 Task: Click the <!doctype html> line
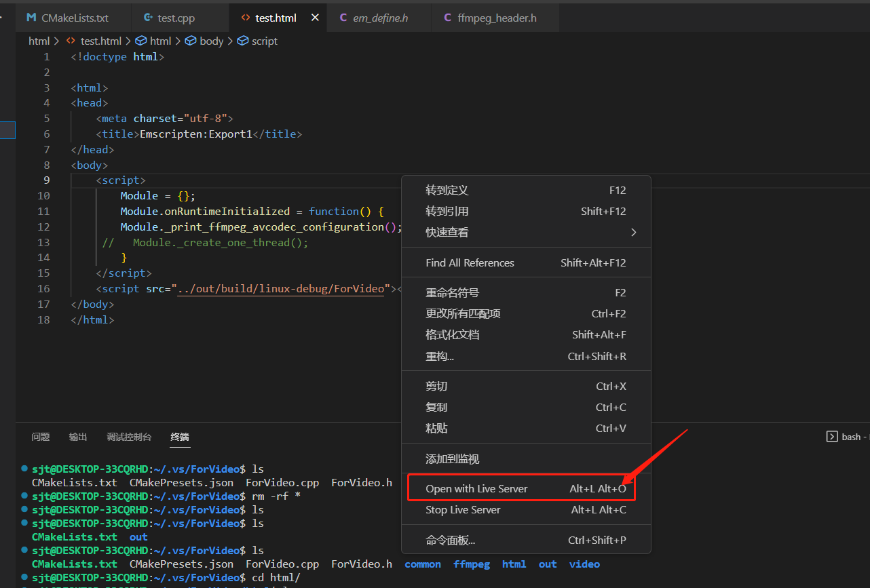[x=117, y=56]
